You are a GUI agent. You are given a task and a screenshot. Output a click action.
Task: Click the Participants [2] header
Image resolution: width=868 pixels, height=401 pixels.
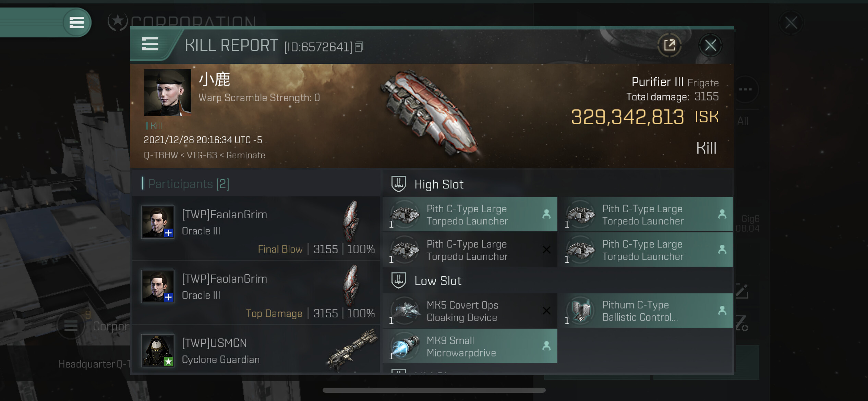(189, 184)
